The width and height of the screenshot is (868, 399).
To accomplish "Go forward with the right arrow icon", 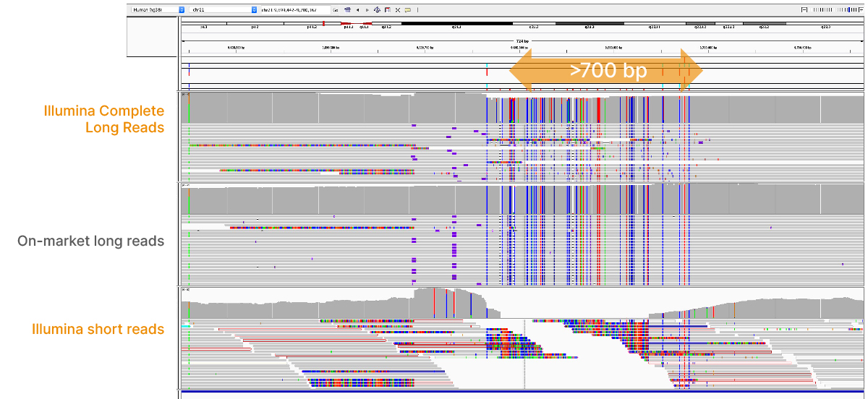I will click(367, 10).
